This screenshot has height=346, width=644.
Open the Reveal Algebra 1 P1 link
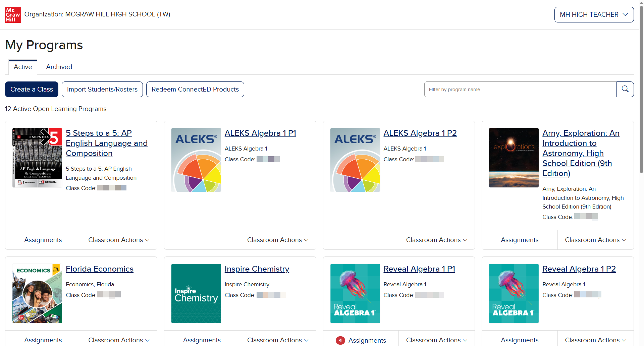(x=419, y=269)
